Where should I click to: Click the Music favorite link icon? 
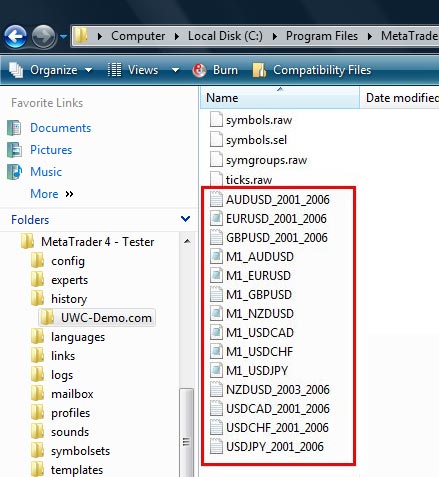14,172
